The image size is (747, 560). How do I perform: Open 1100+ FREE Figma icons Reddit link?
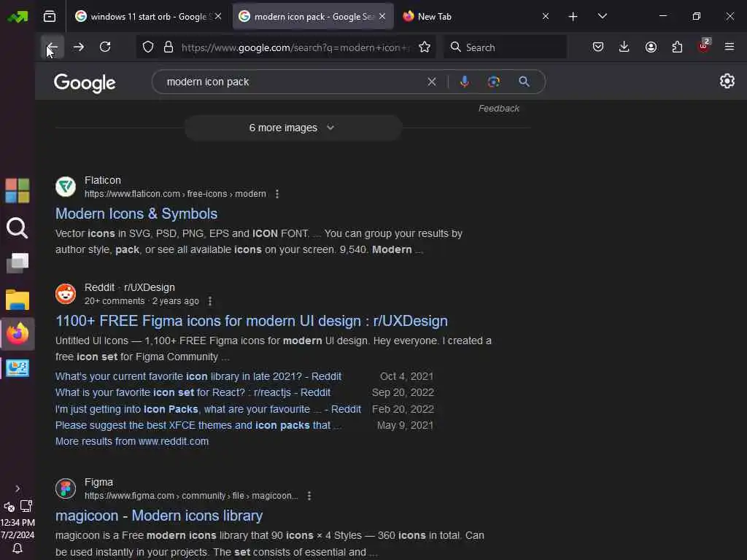click(252, 321)
